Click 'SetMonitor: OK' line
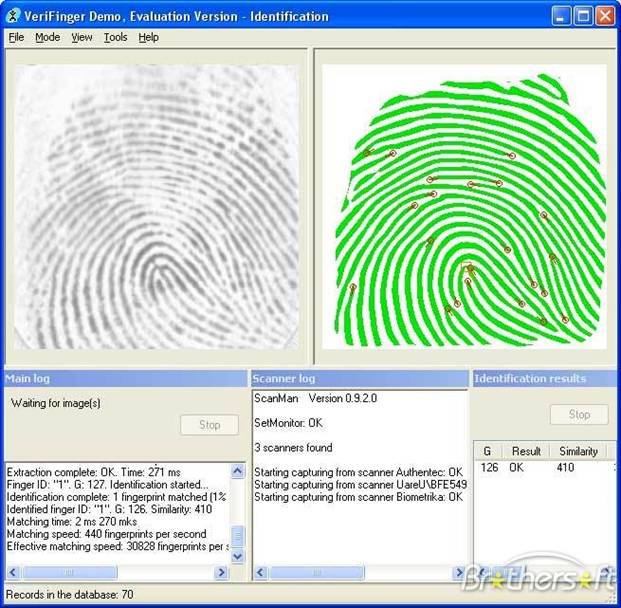This screenshot has width=621, height=608. (288, 423)
